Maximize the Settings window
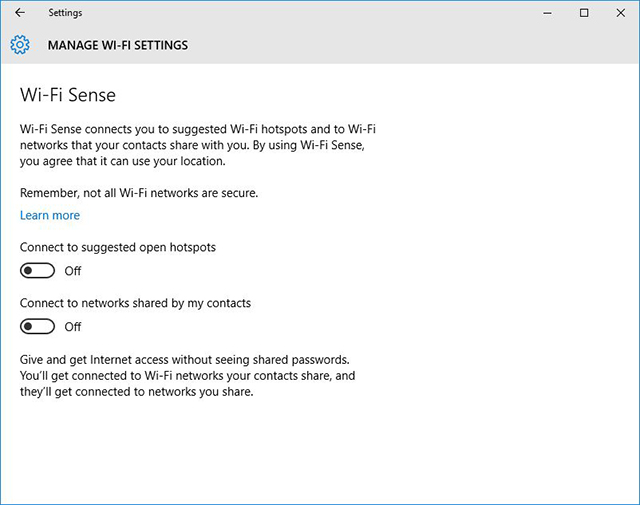640x505 pixels. [x=584, y=13]
